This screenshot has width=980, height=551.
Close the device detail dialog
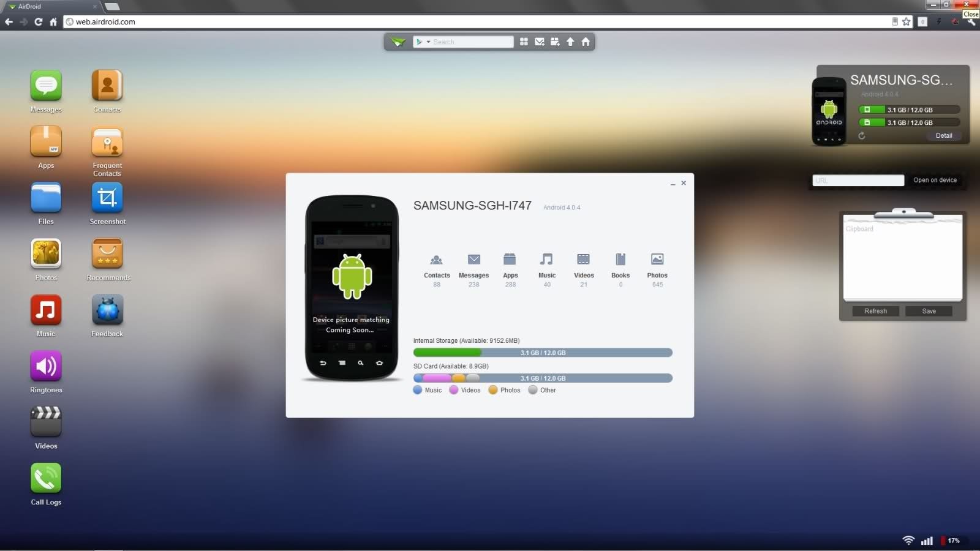684,183
